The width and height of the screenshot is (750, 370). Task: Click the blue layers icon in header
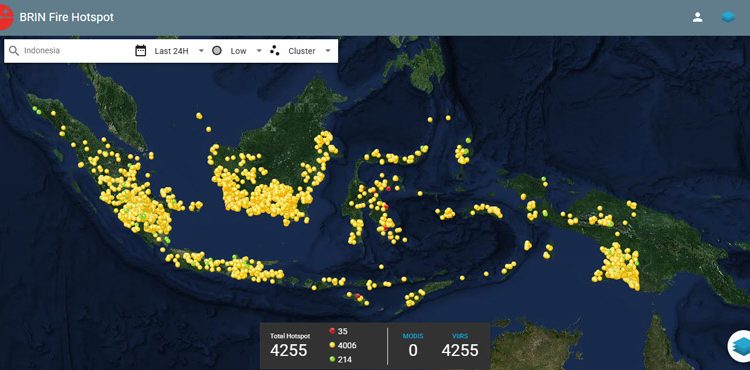click(x=728, y=17)
